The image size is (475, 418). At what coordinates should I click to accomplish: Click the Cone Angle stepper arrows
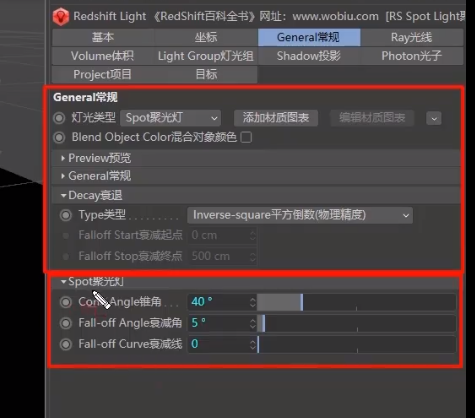(x=253, y=302)
